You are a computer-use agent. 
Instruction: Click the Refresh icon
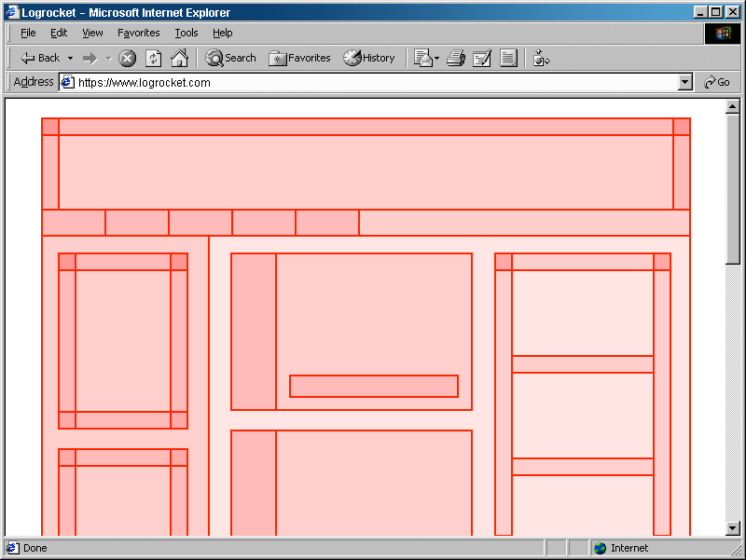(x=152, y=58)
